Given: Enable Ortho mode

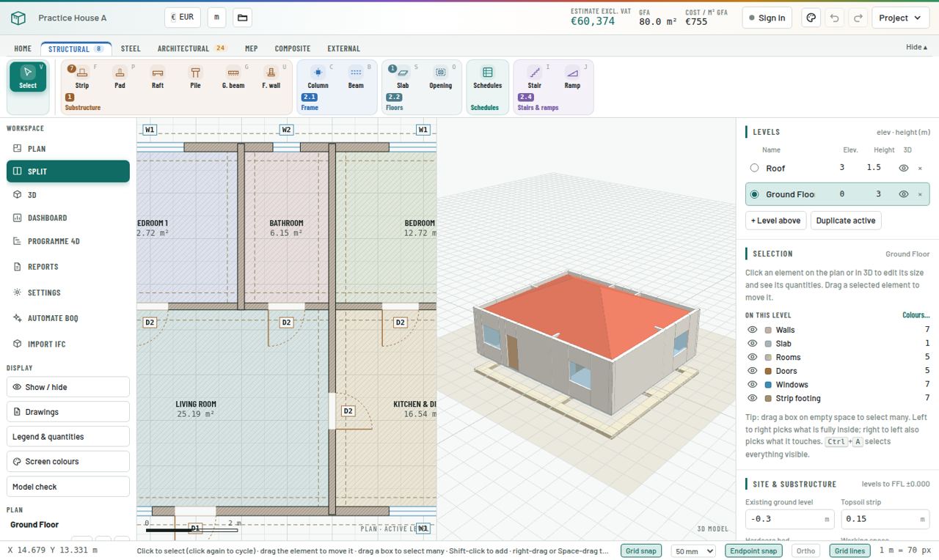Looking at the screenshot, I should point(805,550).
